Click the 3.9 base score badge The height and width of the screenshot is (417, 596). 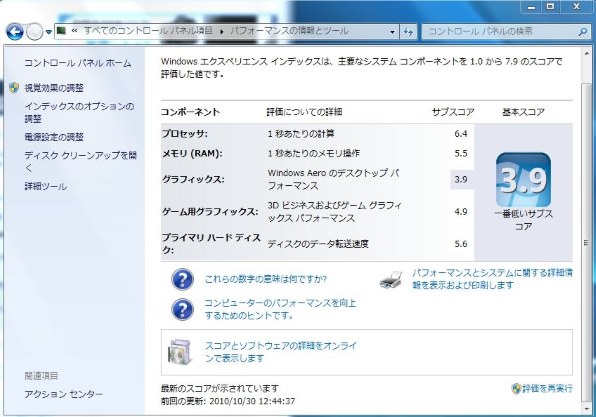pyautogui.click(x=523, y=180)
